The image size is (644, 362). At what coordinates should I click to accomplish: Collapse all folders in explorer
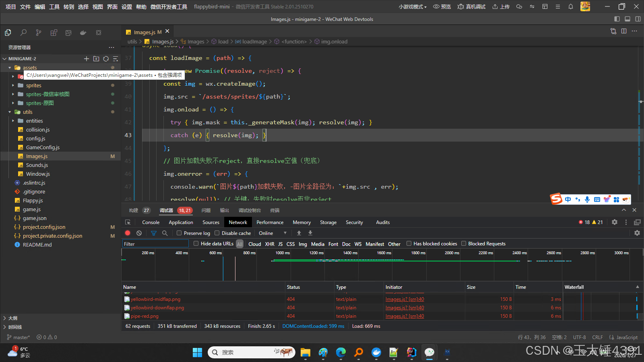point(116,59)
